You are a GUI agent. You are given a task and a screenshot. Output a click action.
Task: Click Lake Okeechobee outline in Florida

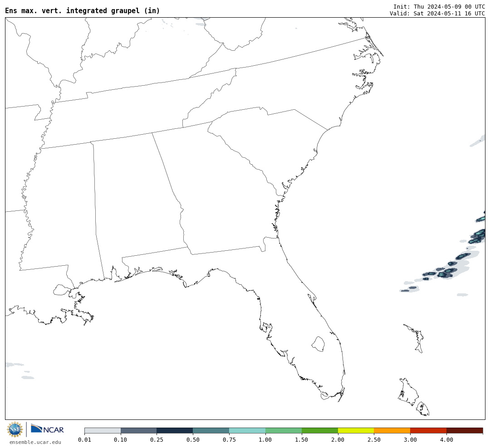click(318, 344)
